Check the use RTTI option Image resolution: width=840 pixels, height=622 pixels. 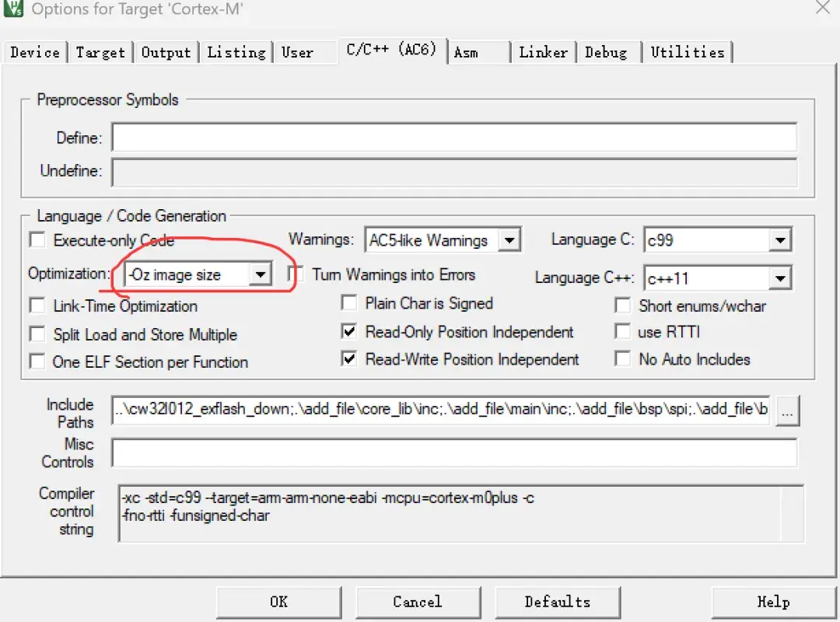(x=622, y=332)
